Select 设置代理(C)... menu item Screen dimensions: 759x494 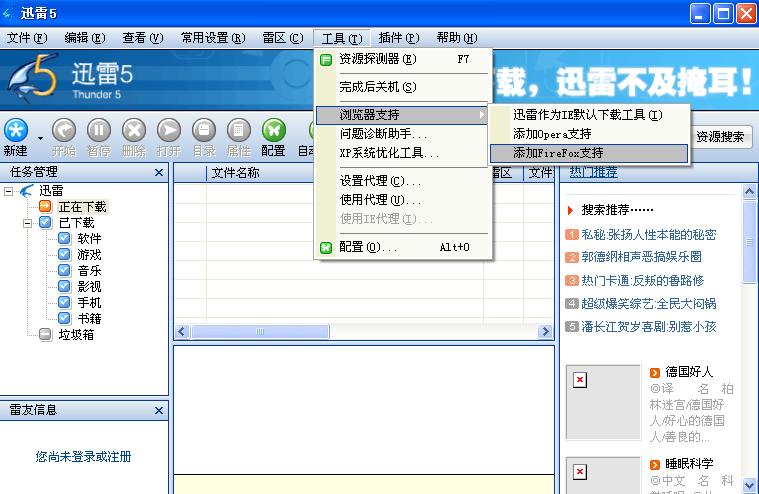tap(403, 181)
